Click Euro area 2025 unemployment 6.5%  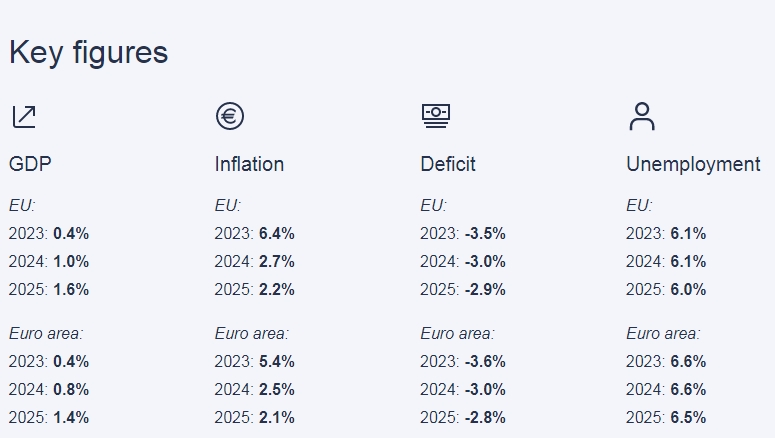(x=689, y=417)
